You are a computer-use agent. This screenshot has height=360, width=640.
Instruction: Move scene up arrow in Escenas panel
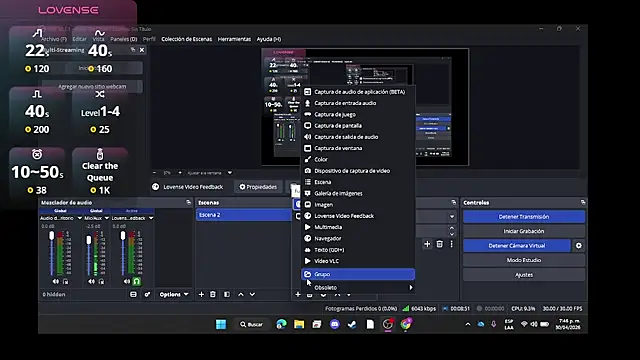coord(241,294)
